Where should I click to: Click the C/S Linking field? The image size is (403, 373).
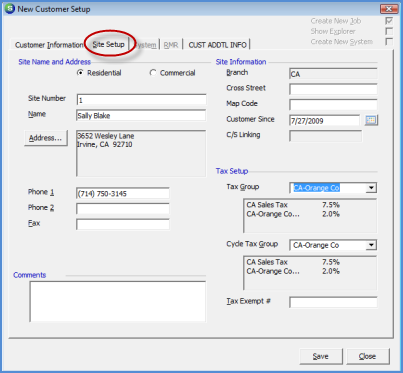tap(325, 136)
